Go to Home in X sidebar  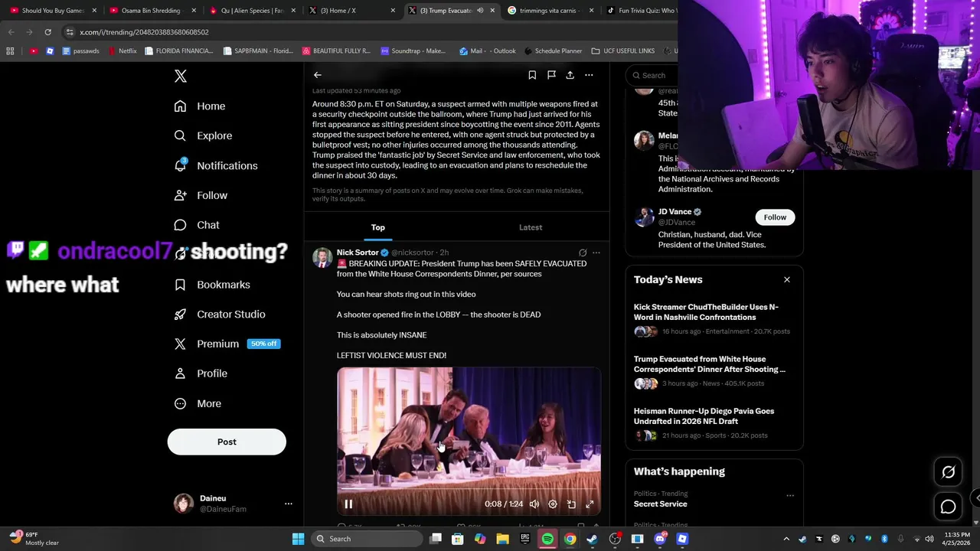click(200, 106)
